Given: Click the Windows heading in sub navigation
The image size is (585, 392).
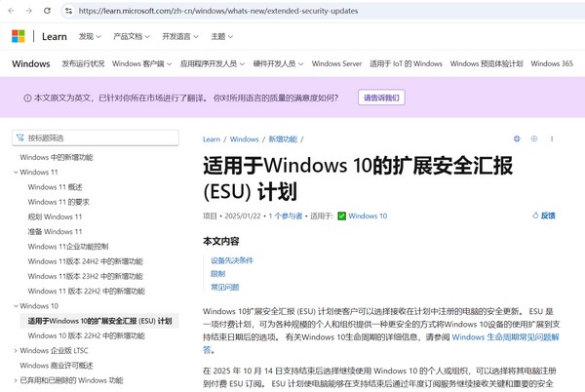Looking at the screenshot, I should pyautogui.click(x=31, y=63).
